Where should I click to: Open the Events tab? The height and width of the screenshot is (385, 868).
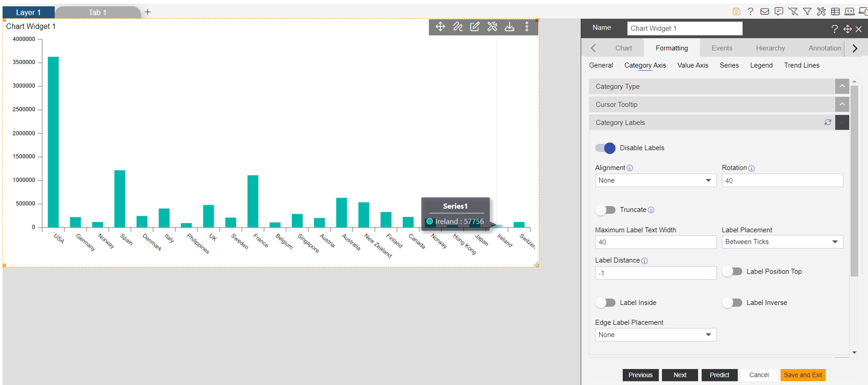[722, 48]
